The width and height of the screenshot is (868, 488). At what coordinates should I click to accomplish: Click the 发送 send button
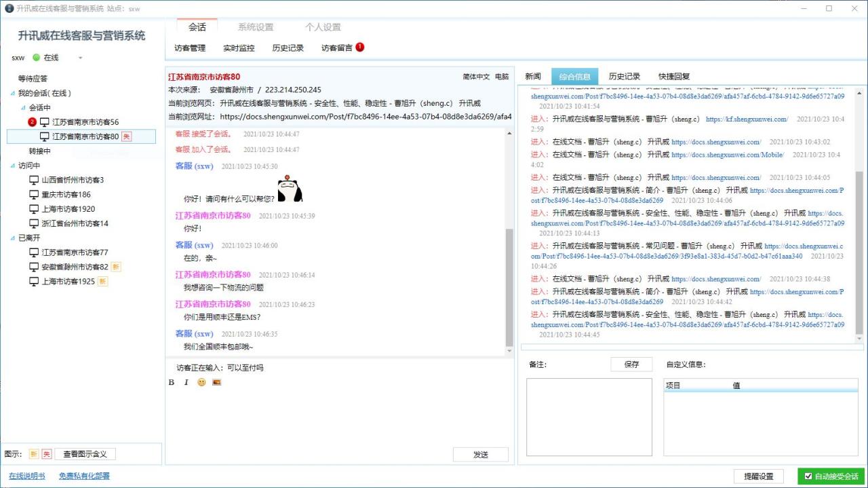pos(481,454)
